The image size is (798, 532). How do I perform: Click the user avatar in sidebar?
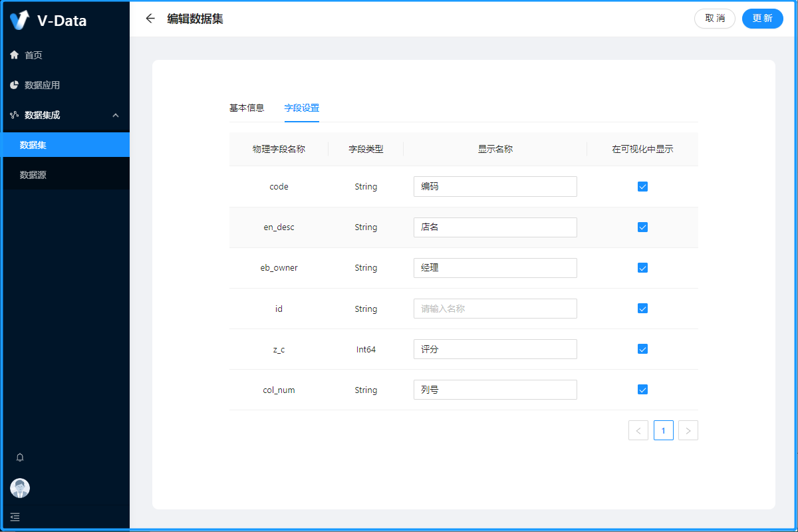click(20, 488)
